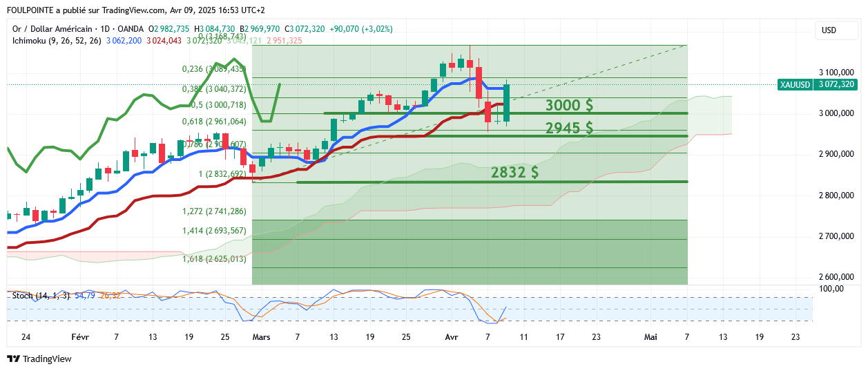Image resolution: width=868 pixels, height=371 pixels.
Task: Click the Avr date on time axis
Action: [x=452, y=337]
